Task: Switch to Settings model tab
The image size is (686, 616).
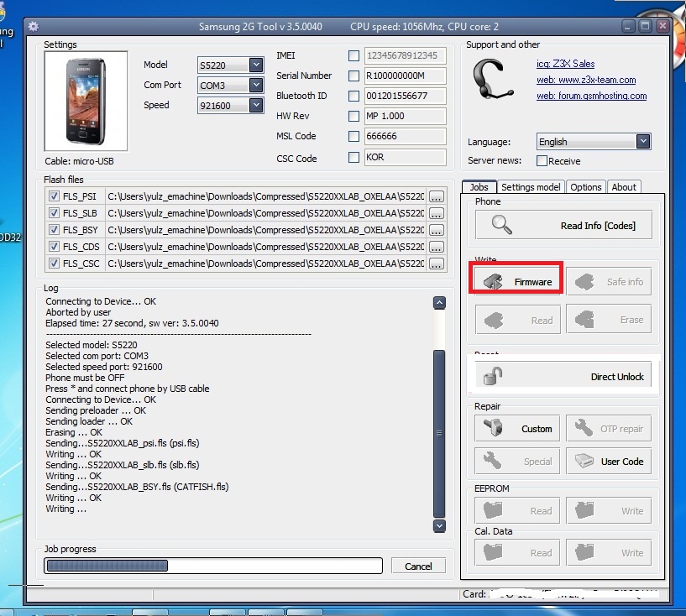Action: 531,187
